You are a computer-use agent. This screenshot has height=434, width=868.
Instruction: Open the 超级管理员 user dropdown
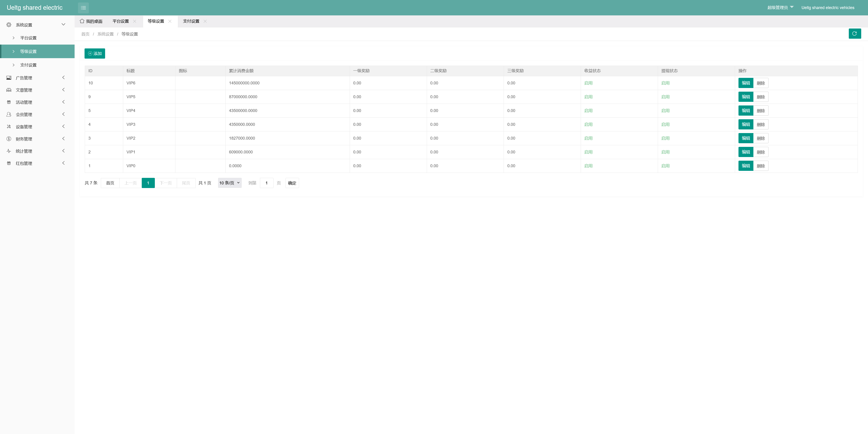click(780, 7)
